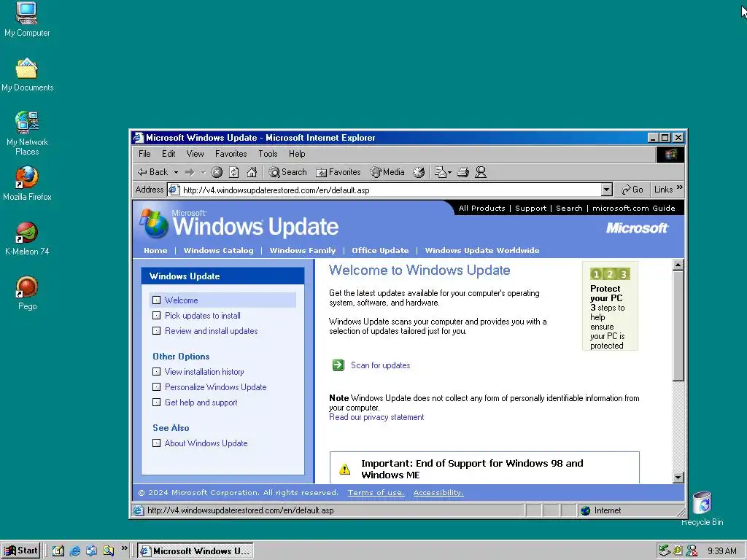Open the Help menu
The height and width of the screenshot is (560, 747).
click(297, 154)
